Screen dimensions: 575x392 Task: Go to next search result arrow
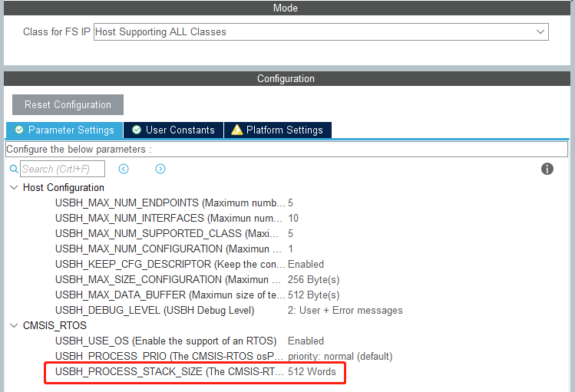(160, 169)
